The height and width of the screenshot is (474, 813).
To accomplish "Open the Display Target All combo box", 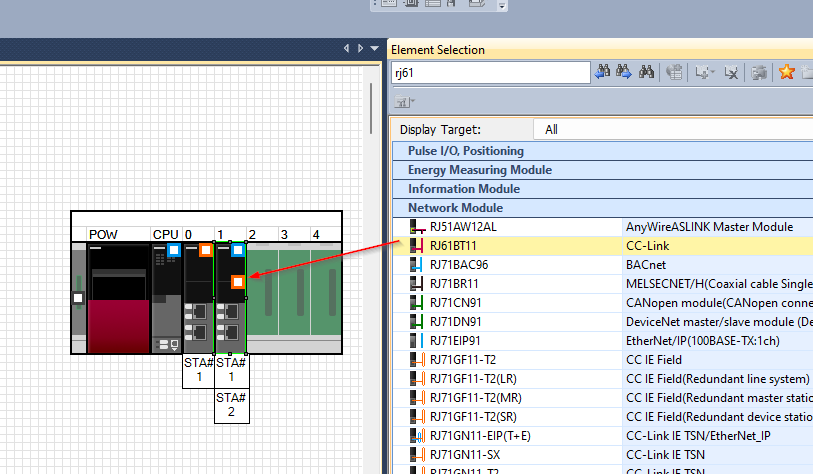I will (673, 130).
